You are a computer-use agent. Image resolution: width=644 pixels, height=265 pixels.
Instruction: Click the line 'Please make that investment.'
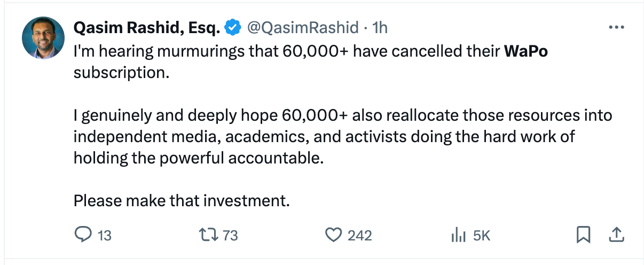coord(182,200)
